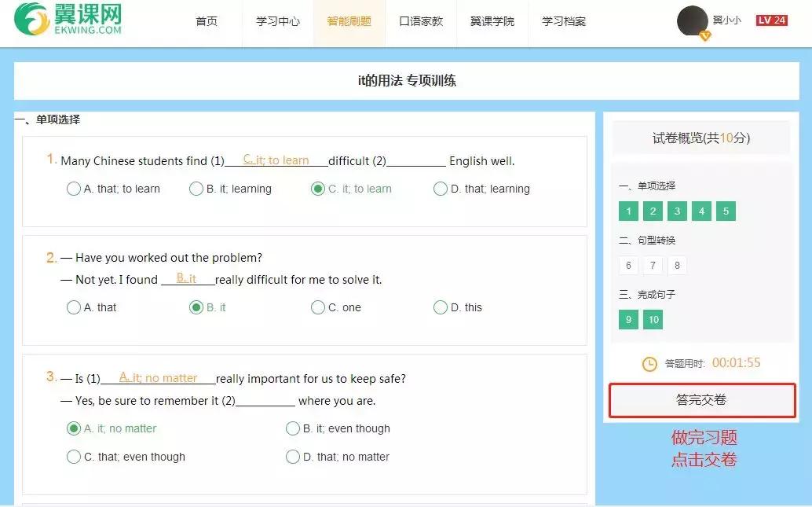This screenshot has height=507, width=812.
Task: Click the orange clock icon beside 答题用时
Action: click(x=649, y=363)
